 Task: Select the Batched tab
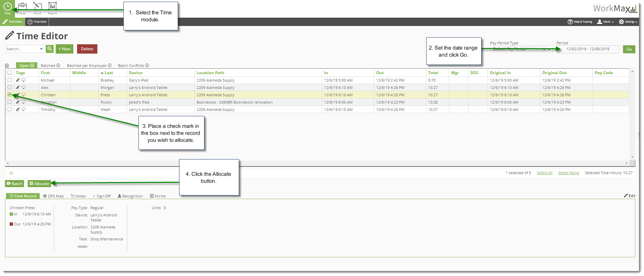tap(50, 66)
